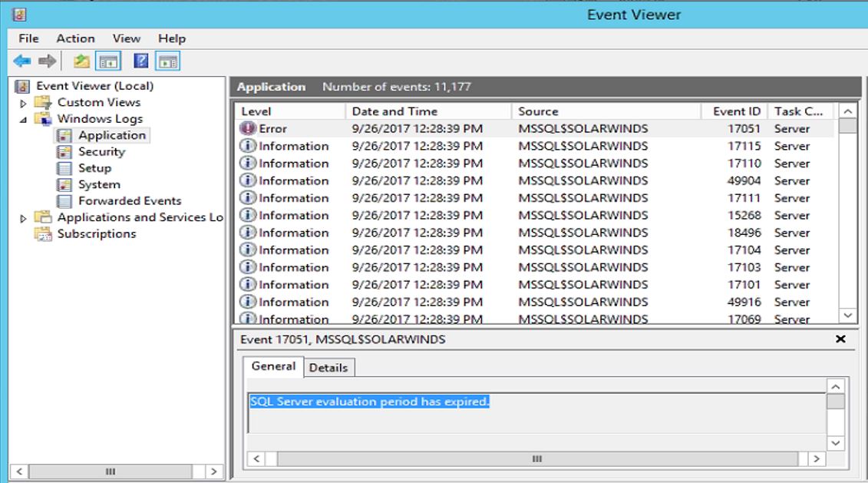Switch to the Details tab
The width and height of the screenshot is (868, 483).
pyautogui.click(x=329, y=367)
